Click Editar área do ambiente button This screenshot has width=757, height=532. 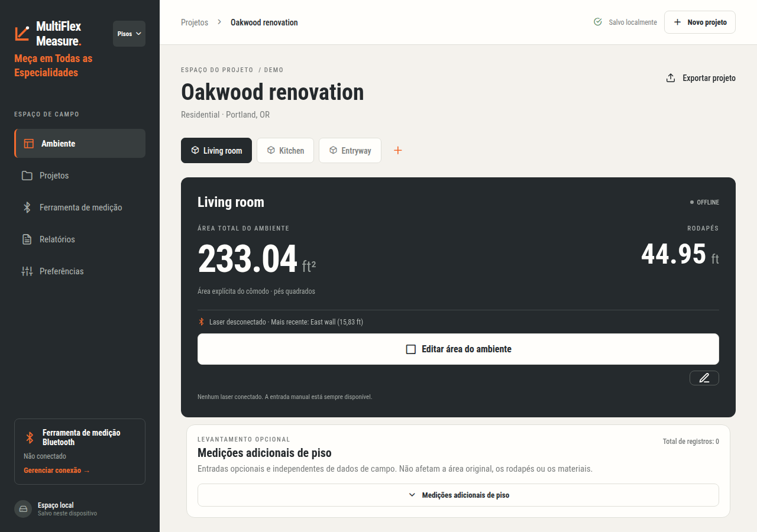point(458,349)
